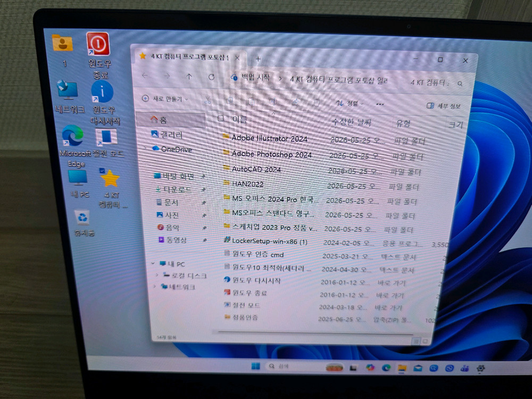This screenshot has width=532, height=399.
Task: Click the search magnifier in Explorer
Action: click(x=460, y=84)
